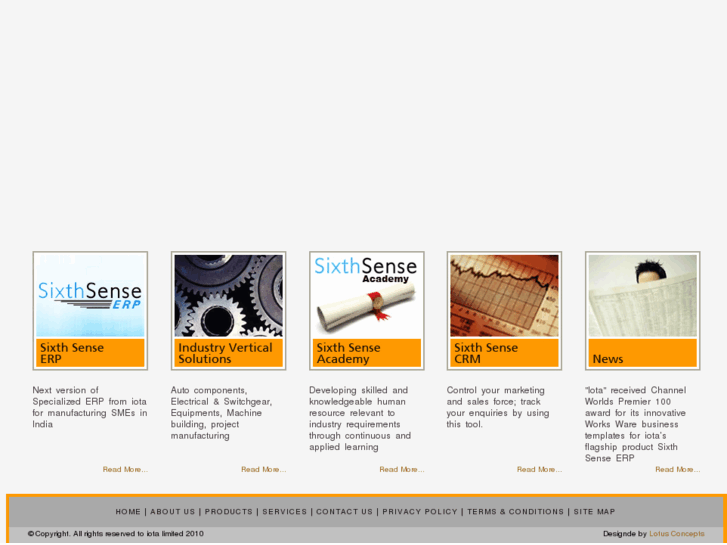Go to HOME in footer menu
This screenshot has width=727, height=545.
tap(128, 512)
